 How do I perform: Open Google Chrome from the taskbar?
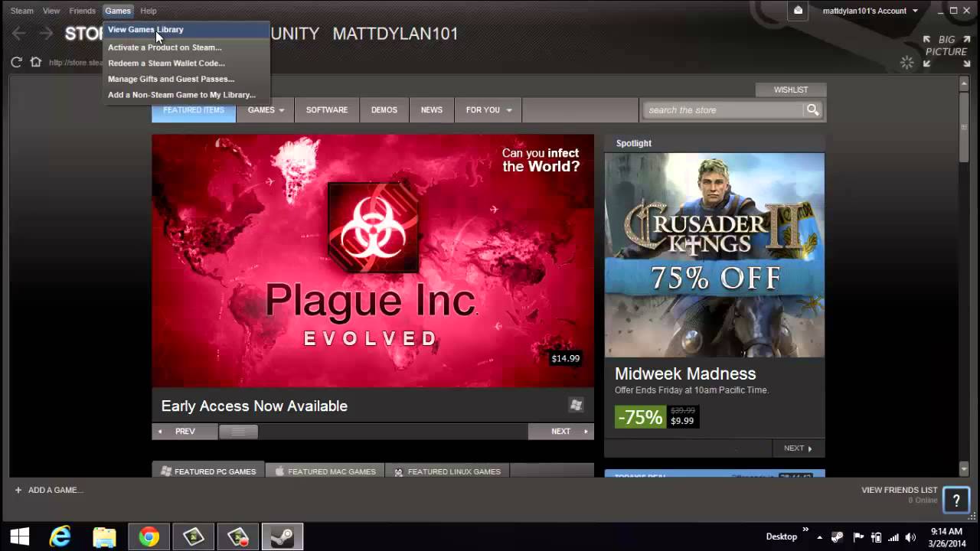(x=149, y=536)
